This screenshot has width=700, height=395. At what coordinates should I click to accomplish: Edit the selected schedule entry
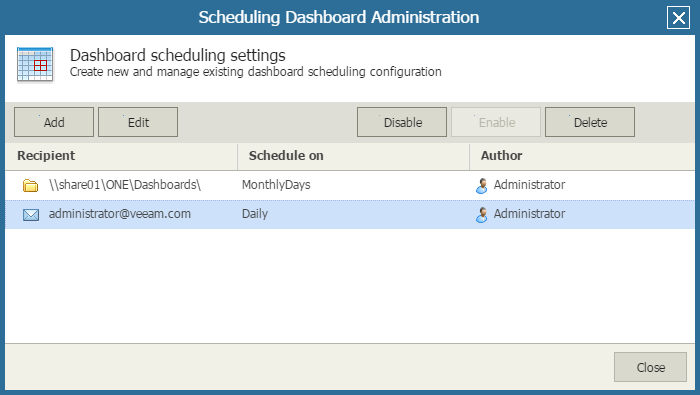coord(138,122)
